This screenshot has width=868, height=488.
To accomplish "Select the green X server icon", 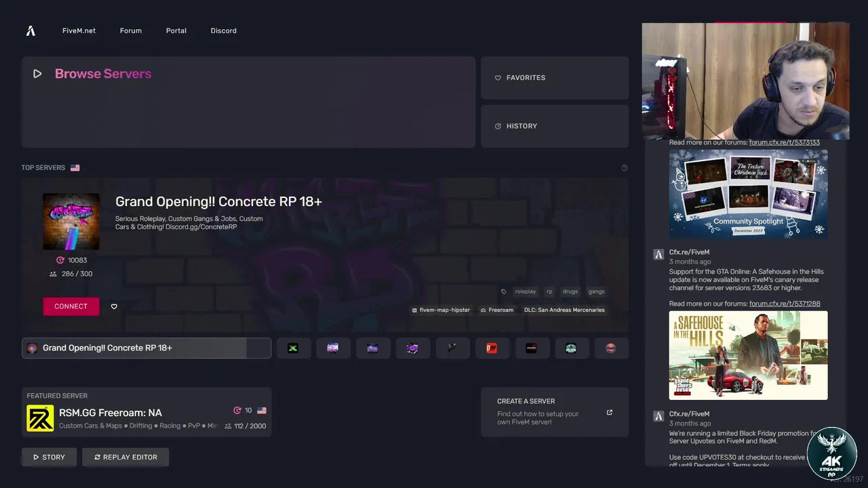I will point(293,348).
